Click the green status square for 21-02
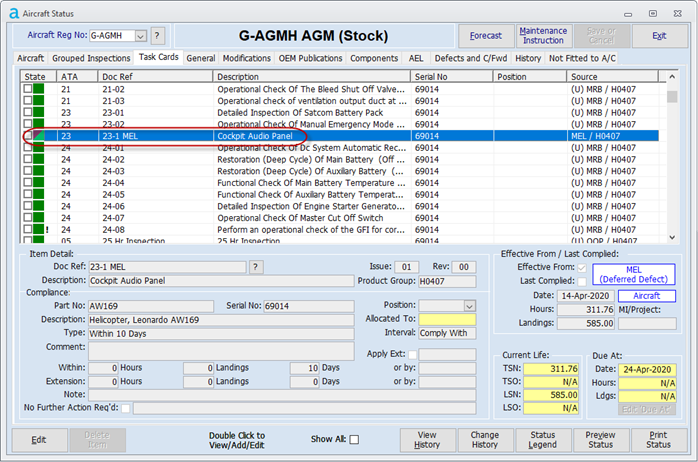 39,89
